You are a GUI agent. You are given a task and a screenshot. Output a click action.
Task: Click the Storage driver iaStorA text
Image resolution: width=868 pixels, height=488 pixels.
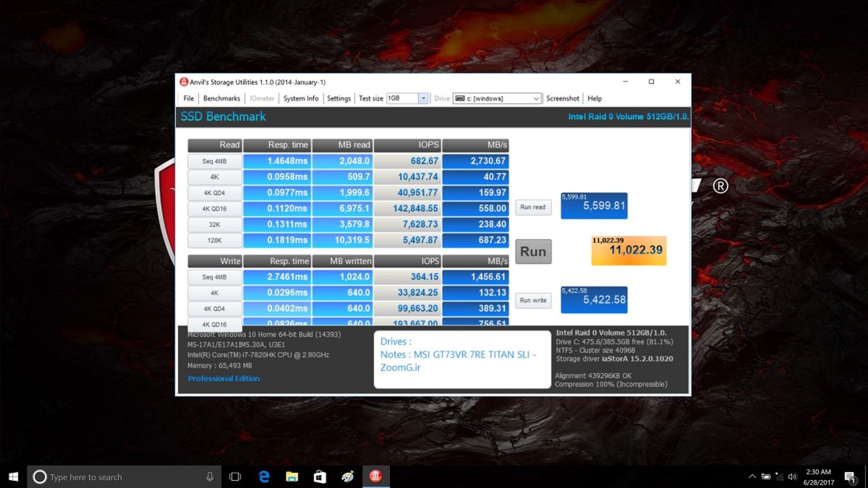(x=614, y=359)
